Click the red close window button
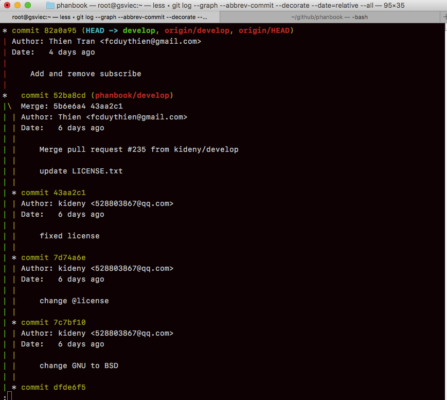 pyautogui.click(x=7, y=5)
